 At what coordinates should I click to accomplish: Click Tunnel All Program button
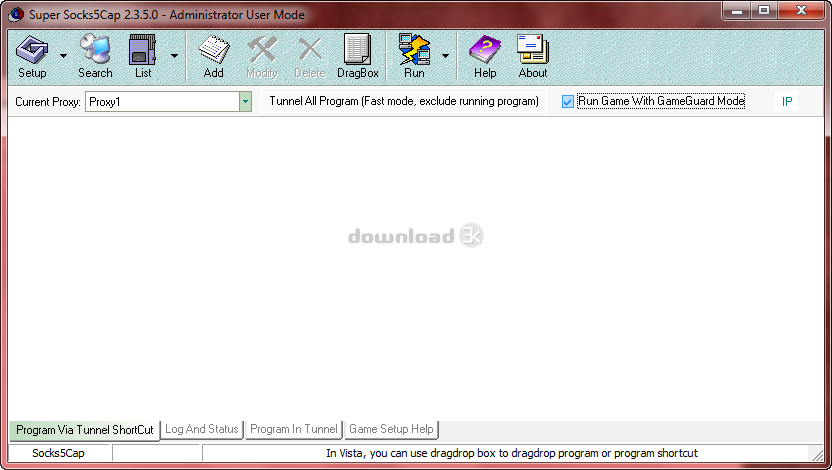404,101
